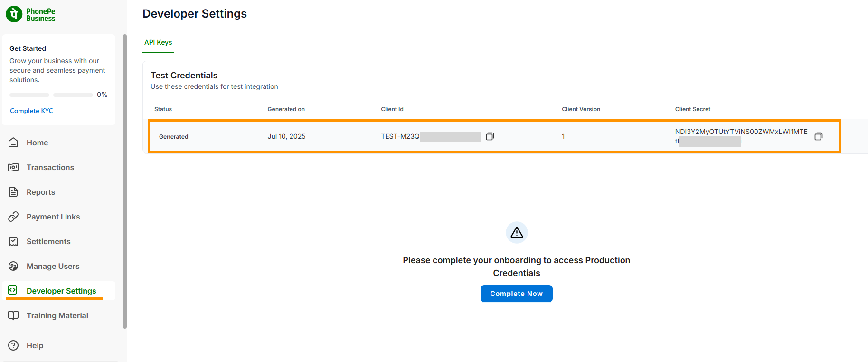Screen dimensions: 868x362
Task: Click the TEST-M23Q client id text
Action: coord(400,136)
